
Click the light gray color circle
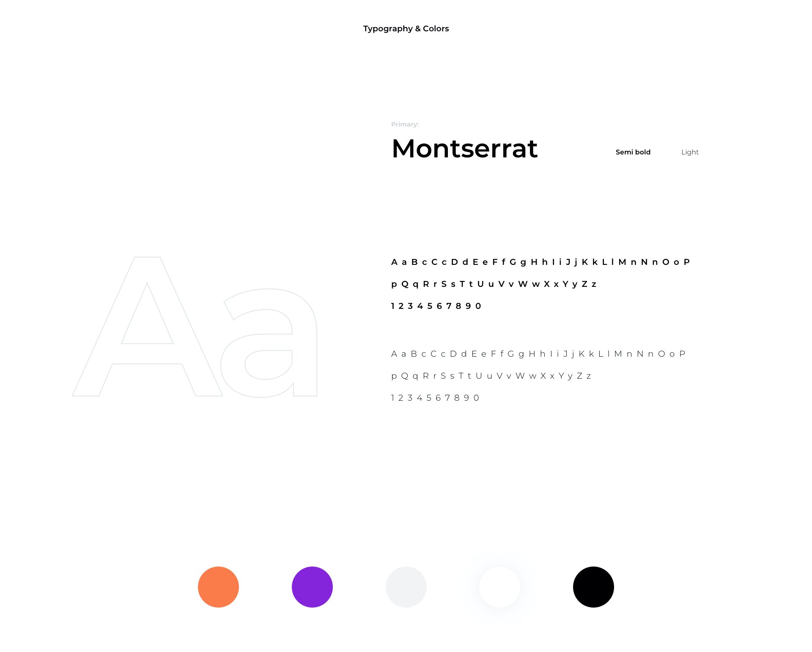406,587
